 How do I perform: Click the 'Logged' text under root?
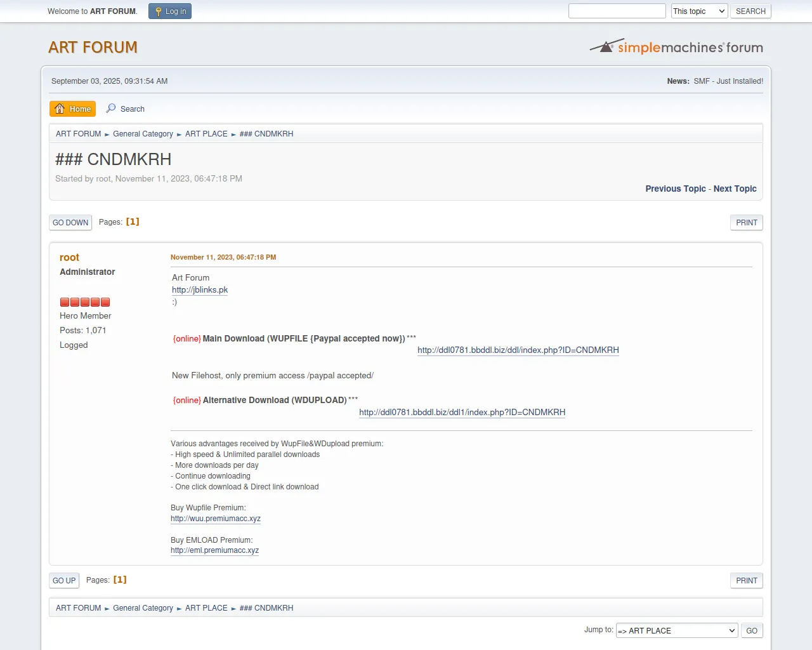[x=74, y=345]
